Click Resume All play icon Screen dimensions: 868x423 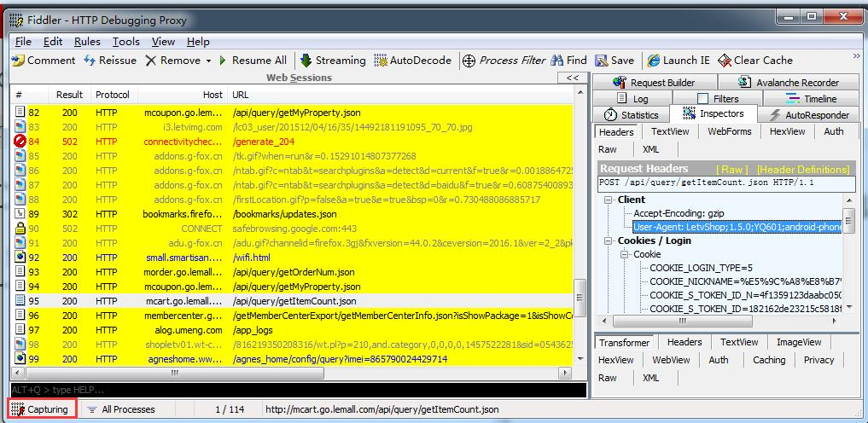point(223,61)
